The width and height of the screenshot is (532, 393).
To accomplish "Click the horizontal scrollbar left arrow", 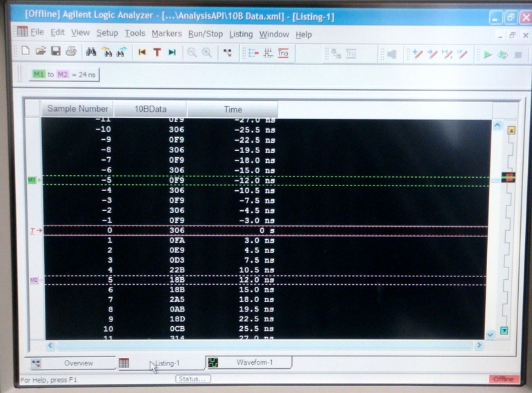I will (50, 345).
